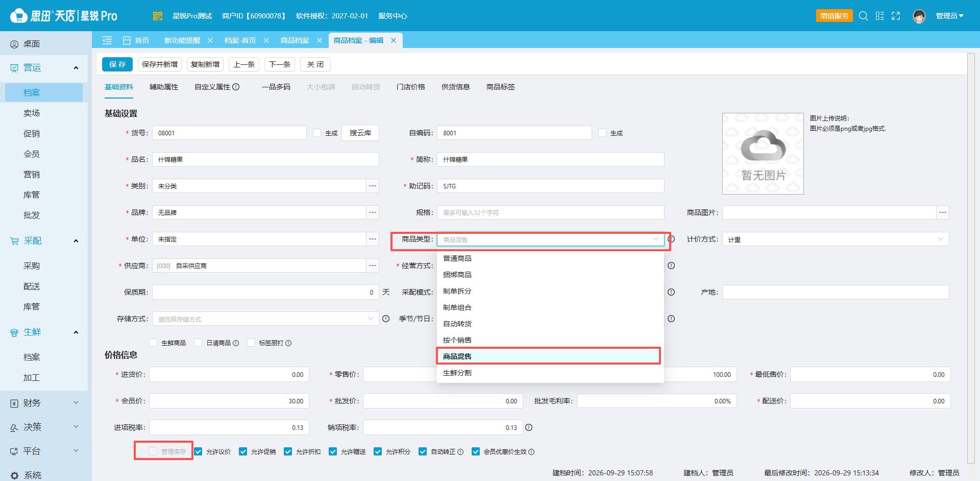
Task: Click the search magnifier icon in header
Action: 863,16
